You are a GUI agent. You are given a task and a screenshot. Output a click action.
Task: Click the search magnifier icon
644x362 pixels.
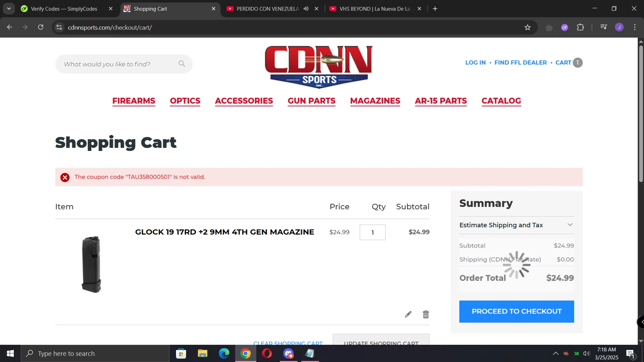(182, 64)
